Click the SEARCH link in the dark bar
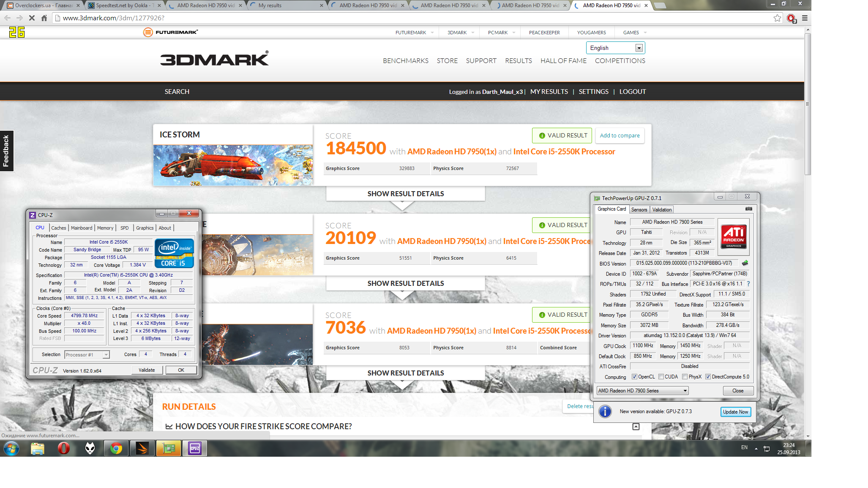Viewport: 868px width, 488px height. pyautogui.click(x=177, y=92)
